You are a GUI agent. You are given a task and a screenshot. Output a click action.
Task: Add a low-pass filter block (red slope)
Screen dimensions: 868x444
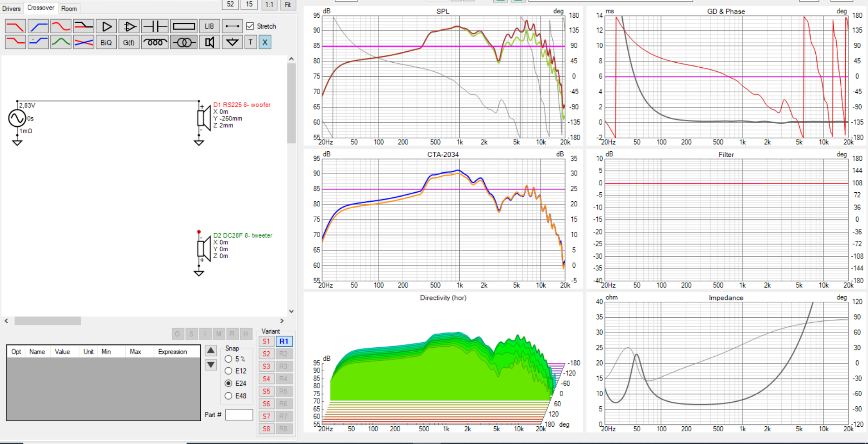point(15,26)
